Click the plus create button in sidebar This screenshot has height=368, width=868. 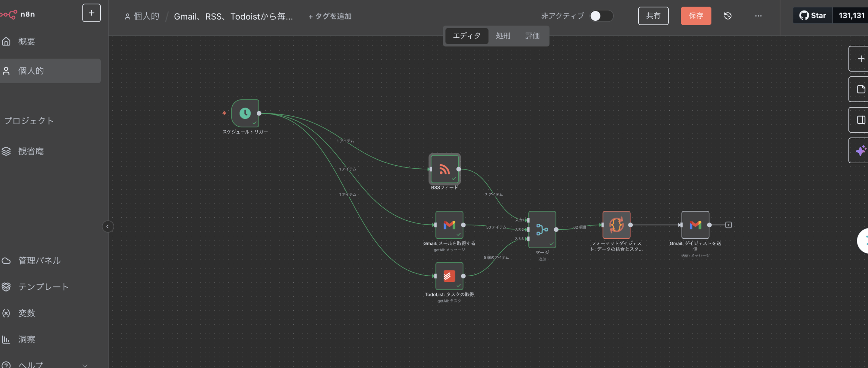pos(92,13)
